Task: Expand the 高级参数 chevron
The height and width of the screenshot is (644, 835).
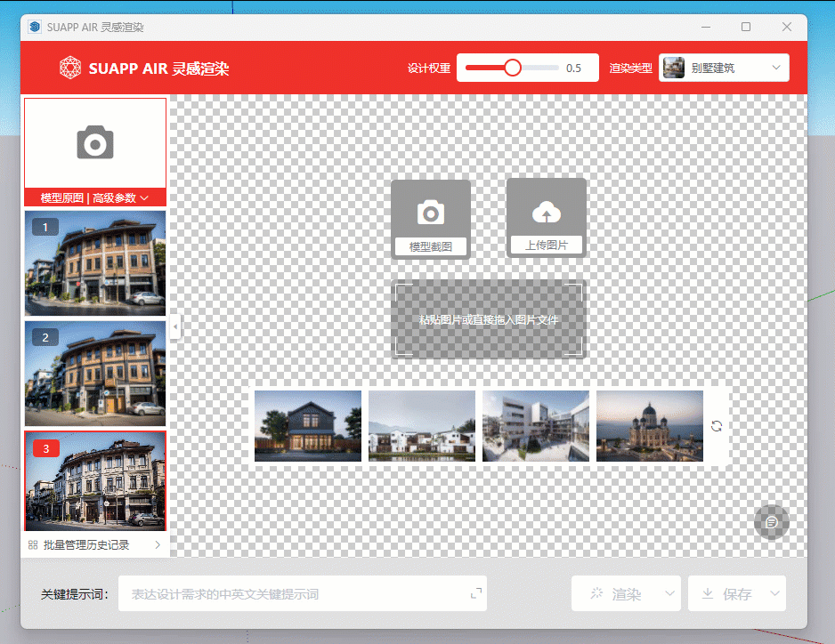Action: tap(144, 198)
